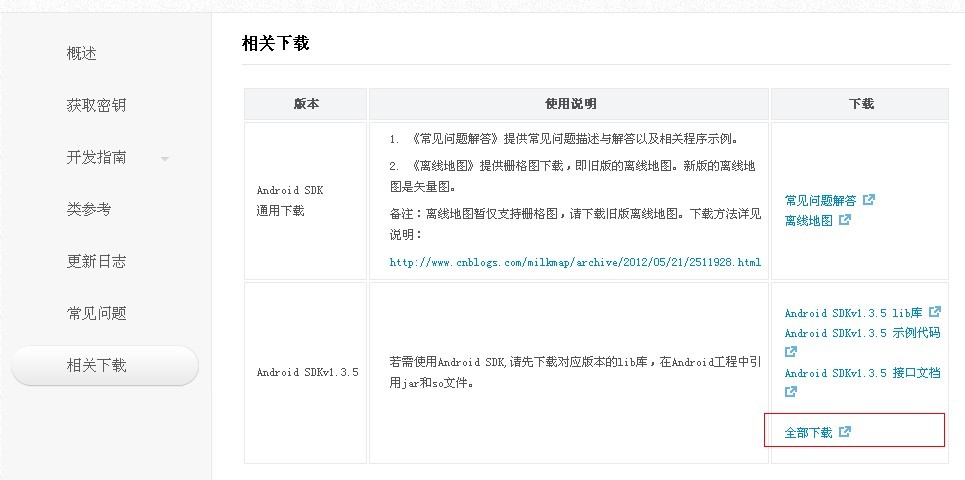Open the cnblogs.com milkmap URL link
This screenshot has width=965, height=480.
pos(575,262)
